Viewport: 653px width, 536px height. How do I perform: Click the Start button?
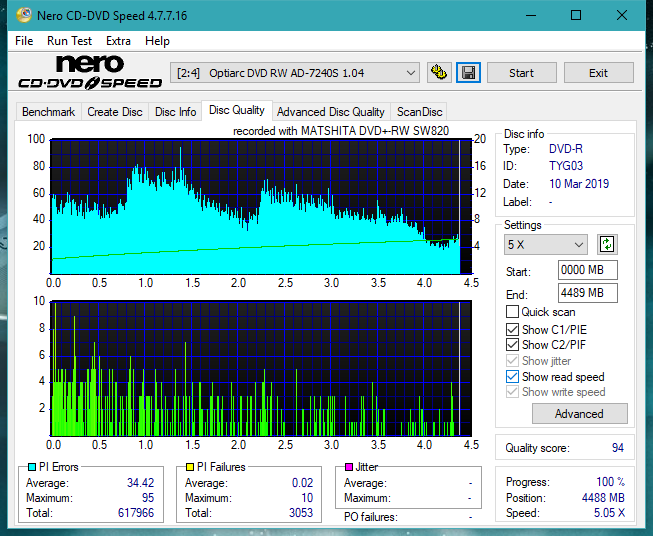(521, 73)
